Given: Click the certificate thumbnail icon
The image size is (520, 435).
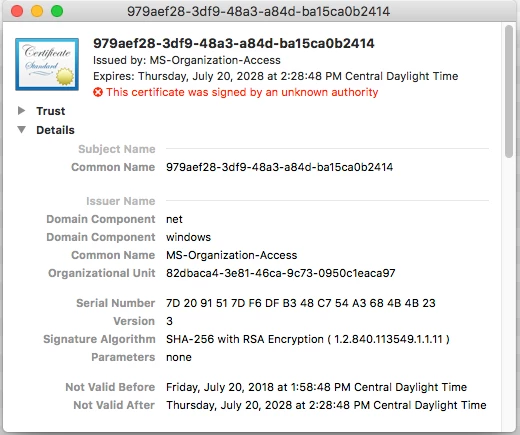Looking at the screenshot, I should coord(47,64).
